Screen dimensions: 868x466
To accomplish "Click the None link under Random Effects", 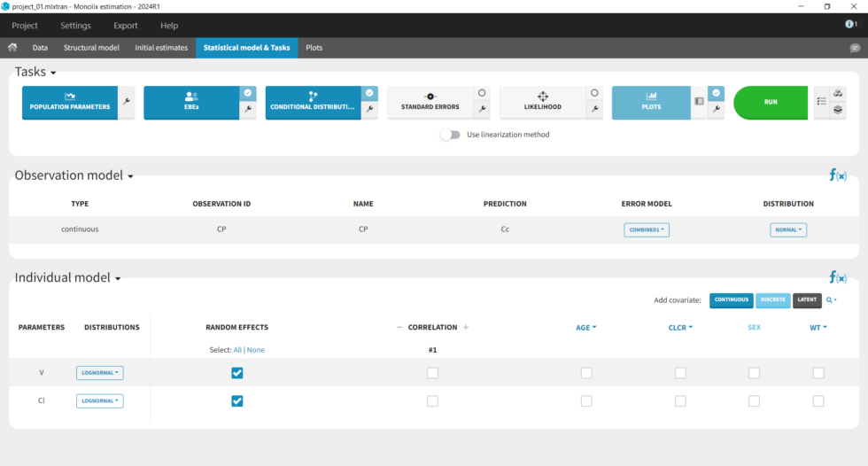I will click(255, 350).
